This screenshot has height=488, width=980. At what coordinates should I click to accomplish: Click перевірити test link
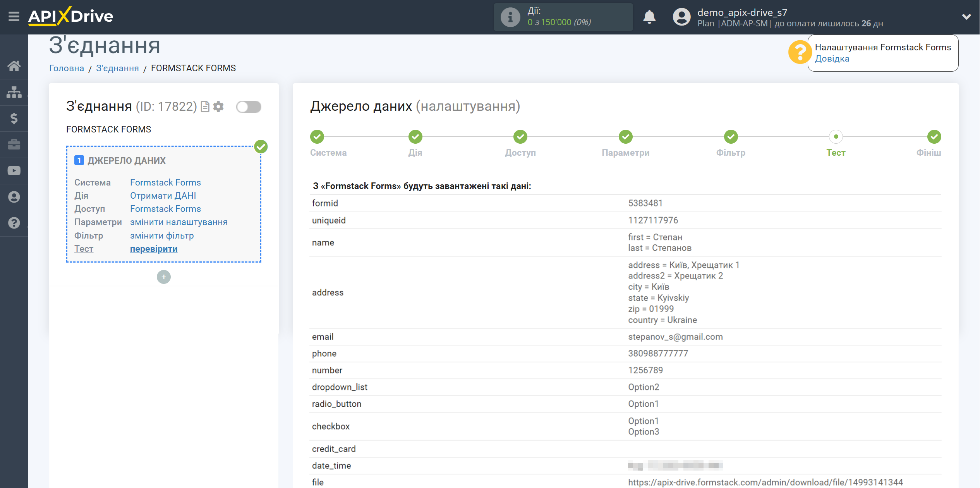tap(154, 249)
